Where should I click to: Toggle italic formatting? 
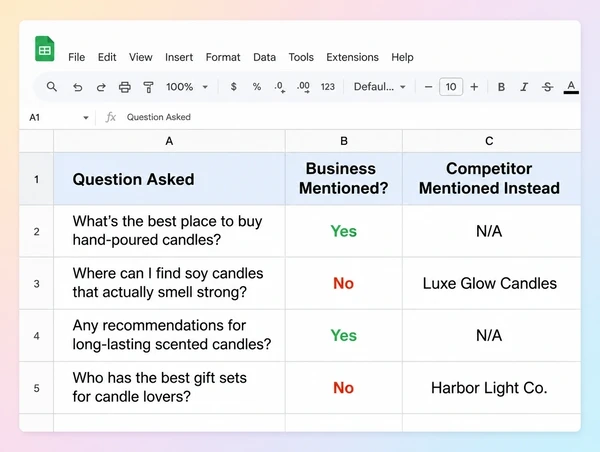[x=524, y=87]
